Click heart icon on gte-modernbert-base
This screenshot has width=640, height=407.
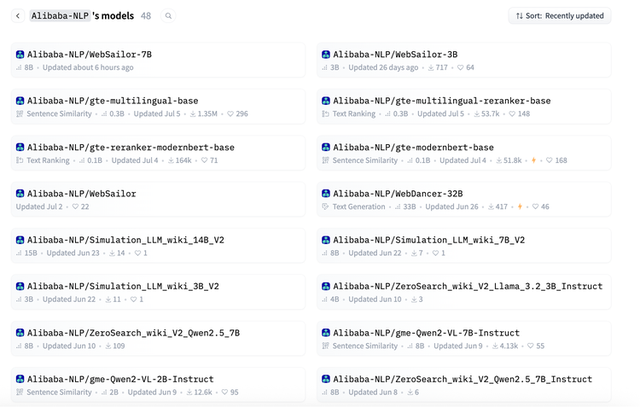click(x=549, y=160)
